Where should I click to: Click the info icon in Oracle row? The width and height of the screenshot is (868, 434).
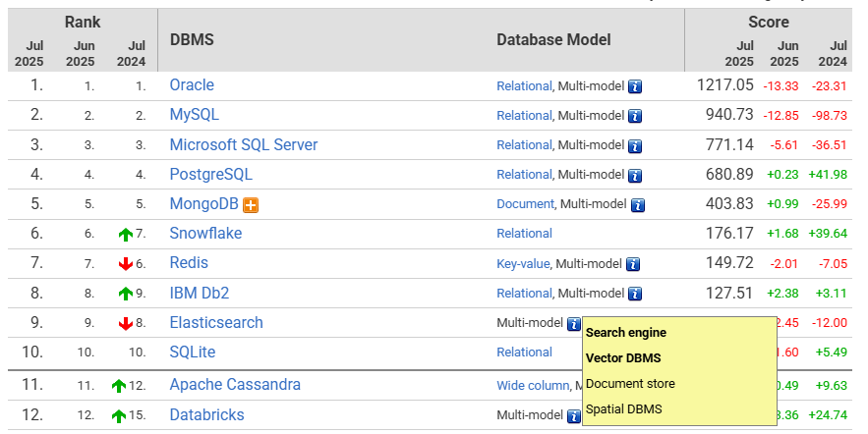point(635,86)
